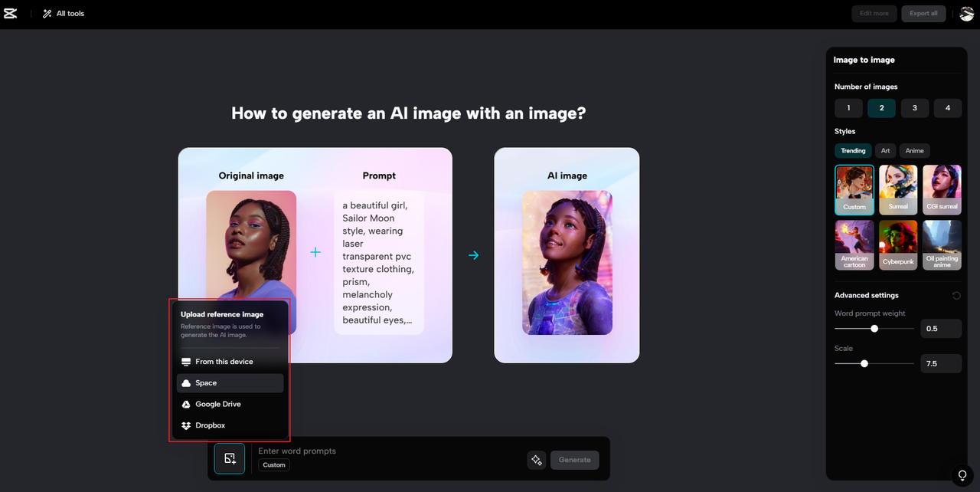Open the lightbulb tips icon
Screen dimensions: 980x492
[x=963, y=475]
